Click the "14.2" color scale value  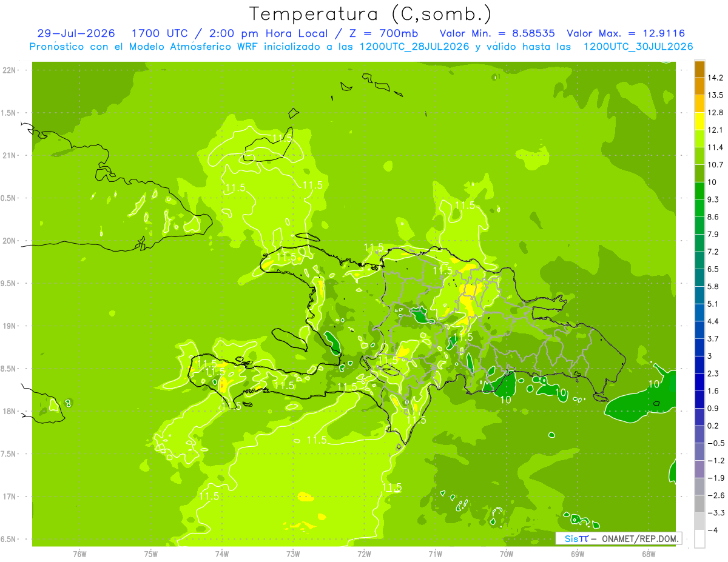pyautogui.click(x=716, y=78)
